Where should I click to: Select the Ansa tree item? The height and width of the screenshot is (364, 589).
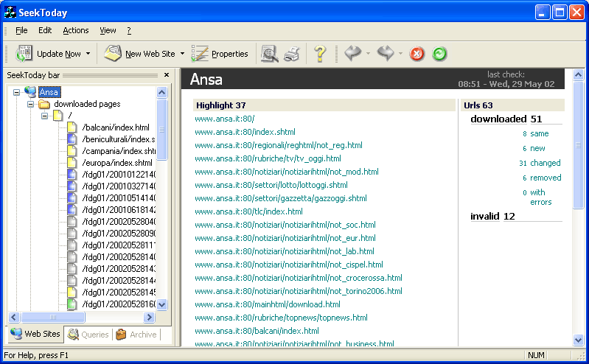coord(49,92)
